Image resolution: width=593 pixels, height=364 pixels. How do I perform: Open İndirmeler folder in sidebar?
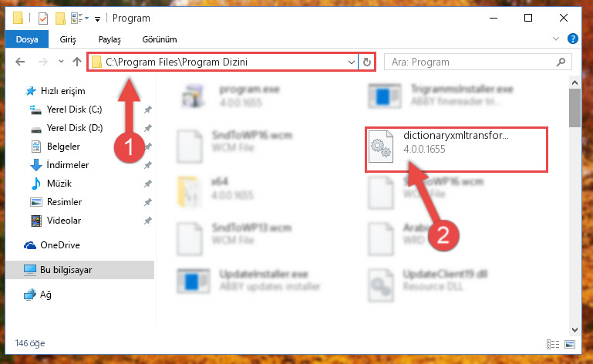pos(67,165)
